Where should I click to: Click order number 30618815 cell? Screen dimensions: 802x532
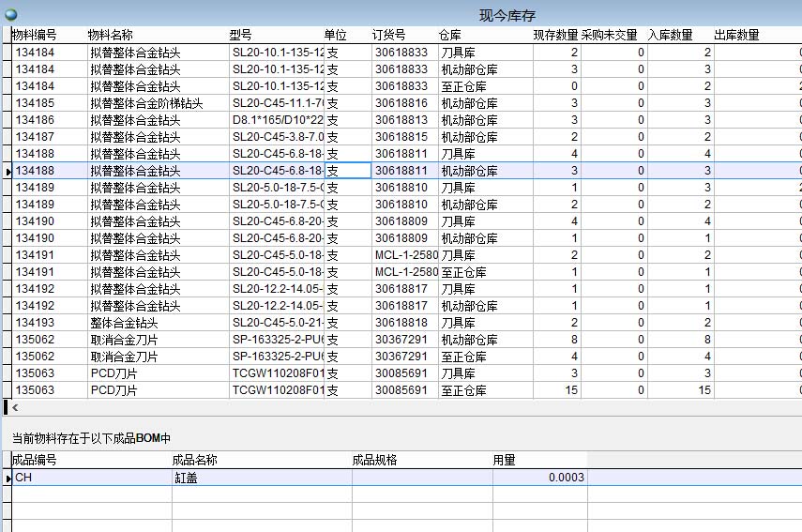(401, 137)
